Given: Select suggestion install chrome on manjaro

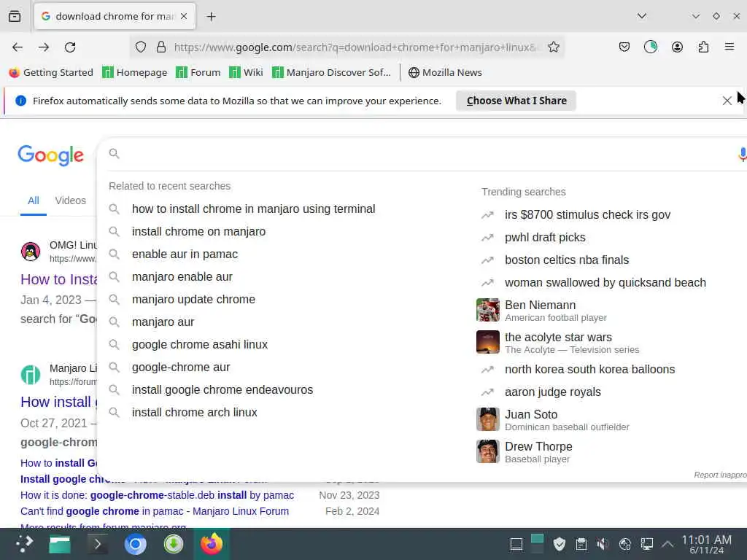Looking at the screenshot, I should coord(198,231).
